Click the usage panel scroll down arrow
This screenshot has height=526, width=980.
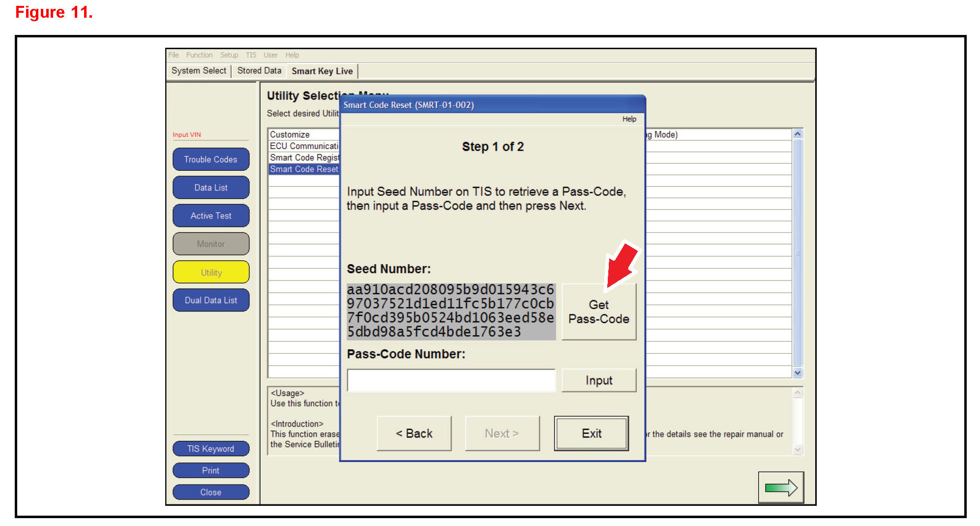tap(798, 449)
